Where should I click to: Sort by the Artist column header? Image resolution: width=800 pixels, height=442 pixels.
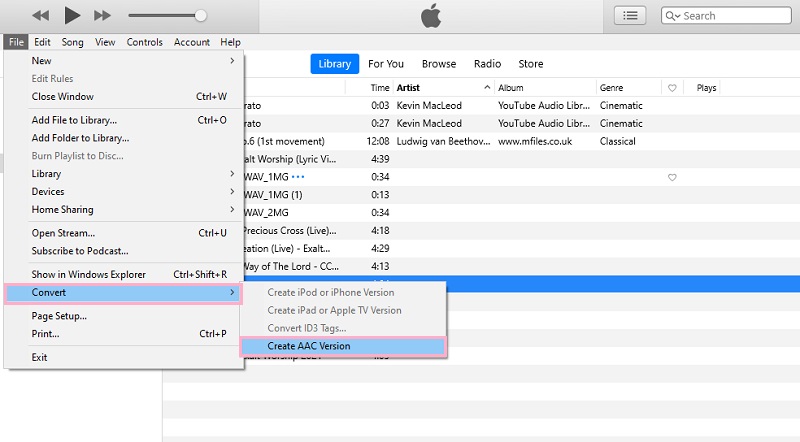coord(408,88)
